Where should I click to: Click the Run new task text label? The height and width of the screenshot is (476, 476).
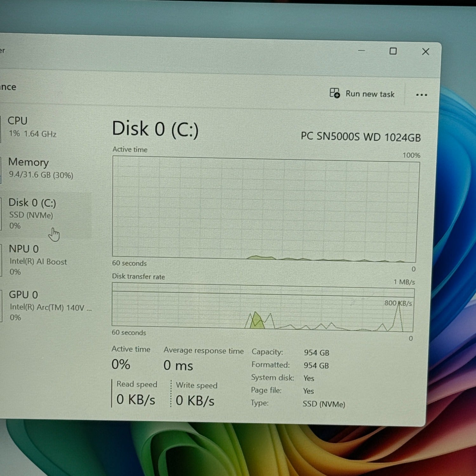[x=370, y=94]
